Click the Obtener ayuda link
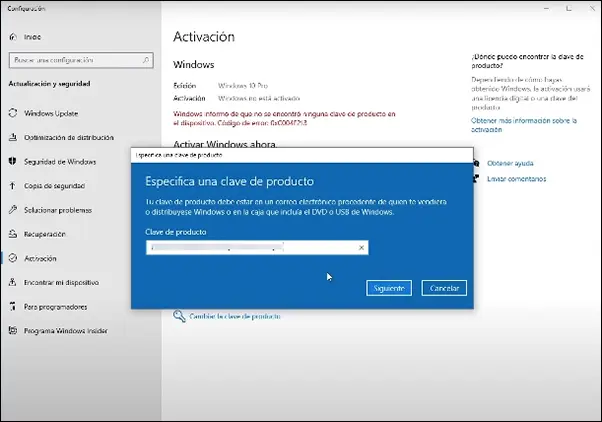The width and height of the screenshot is (602, 422). pos(510,163)
